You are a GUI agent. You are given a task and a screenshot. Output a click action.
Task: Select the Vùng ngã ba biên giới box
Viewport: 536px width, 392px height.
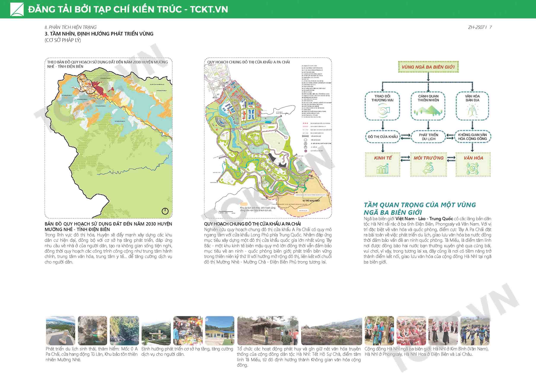[x=428, y=67]
